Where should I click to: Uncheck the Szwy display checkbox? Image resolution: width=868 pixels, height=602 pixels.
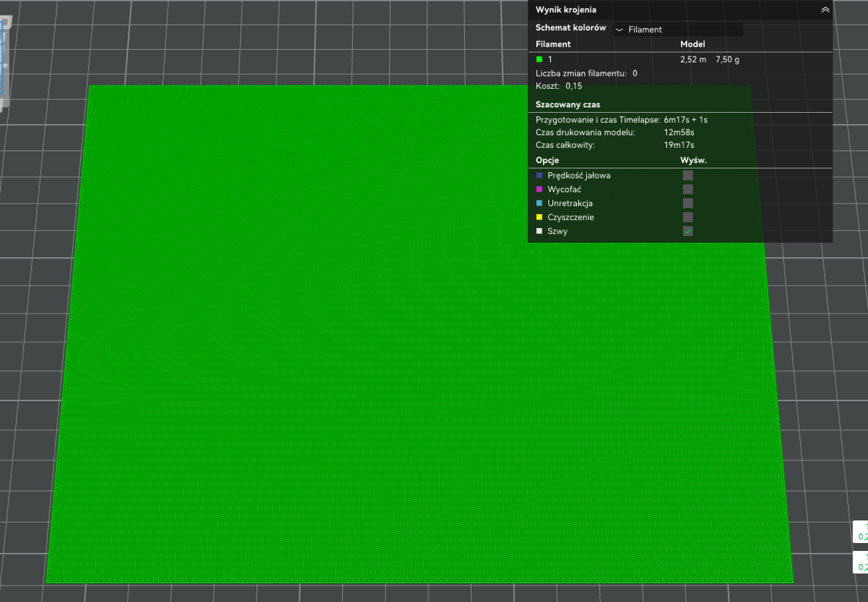[x=688, y=231]
